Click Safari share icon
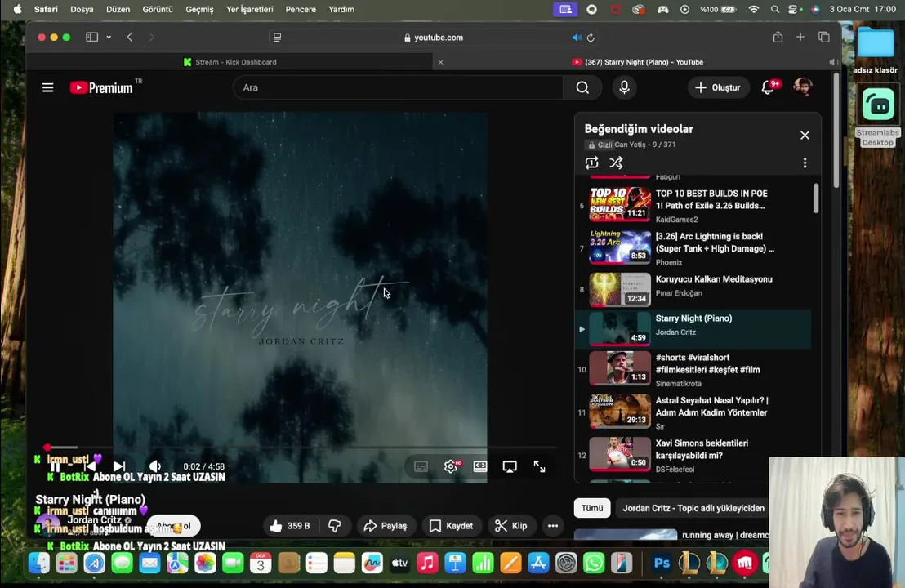Screen dimensions: 905x588 pos(778,37)
